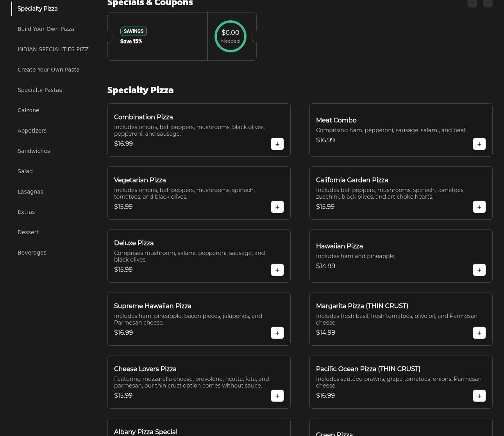Go to the Beverages category
This screenshot has height=436, width=504.
click(32, 253)
